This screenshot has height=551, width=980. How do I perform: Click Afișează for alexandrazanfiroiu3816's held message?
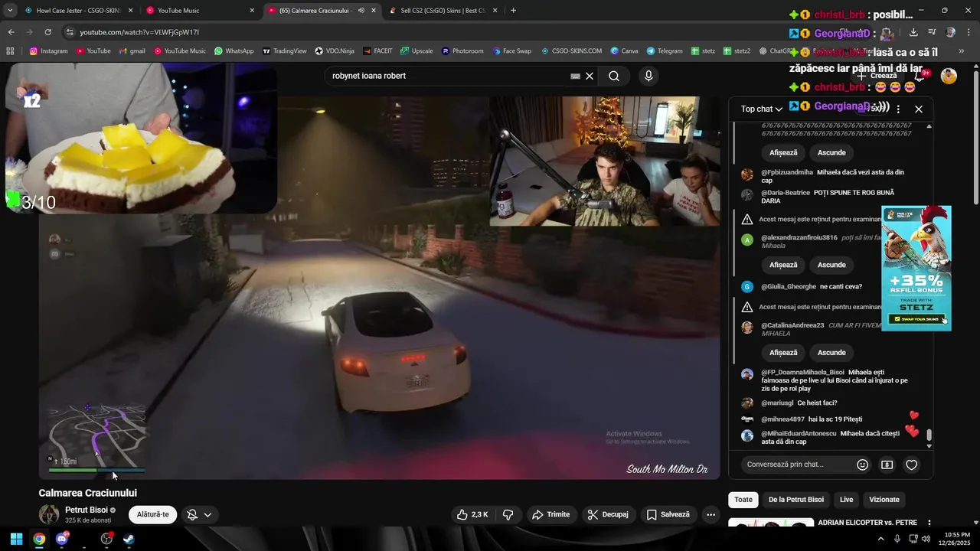click(x=783, y=265)
